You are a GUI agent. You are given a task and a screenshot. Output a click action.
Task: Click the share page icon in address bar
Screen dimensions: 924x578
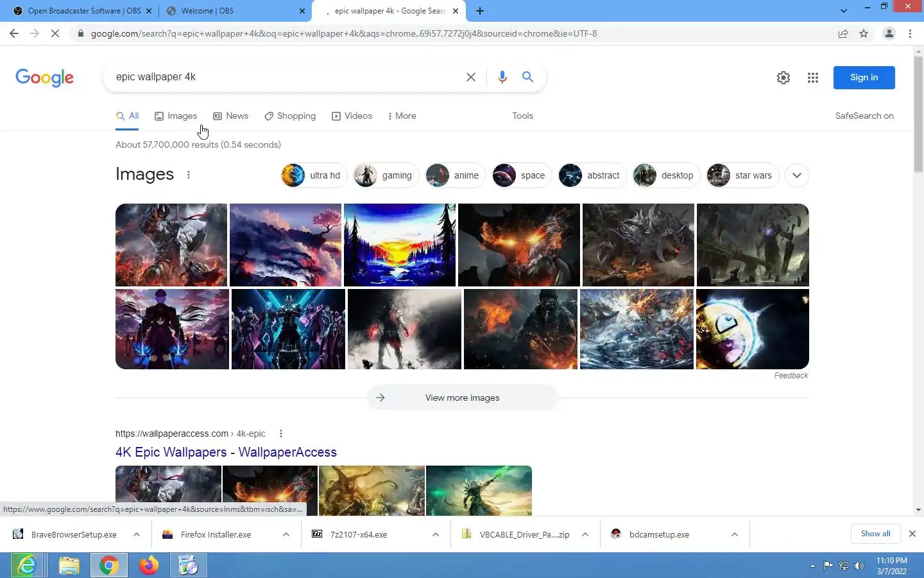point(843,33)
